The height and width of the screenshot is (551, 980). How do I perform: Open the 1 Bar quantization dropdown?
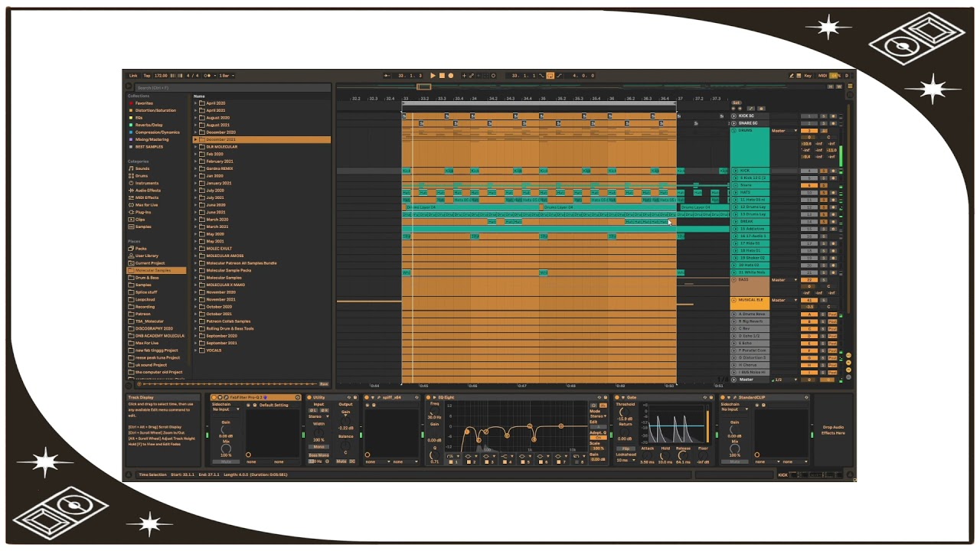click(225, 76)
